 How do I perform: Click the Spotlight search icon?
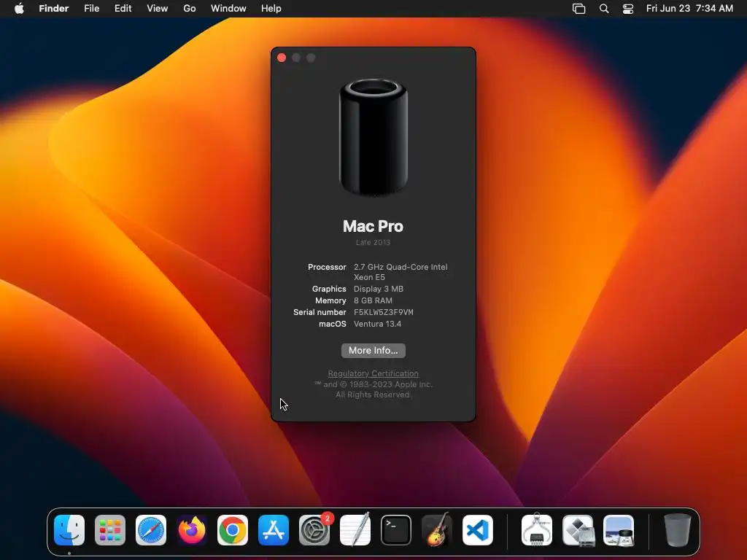(604, 9)
